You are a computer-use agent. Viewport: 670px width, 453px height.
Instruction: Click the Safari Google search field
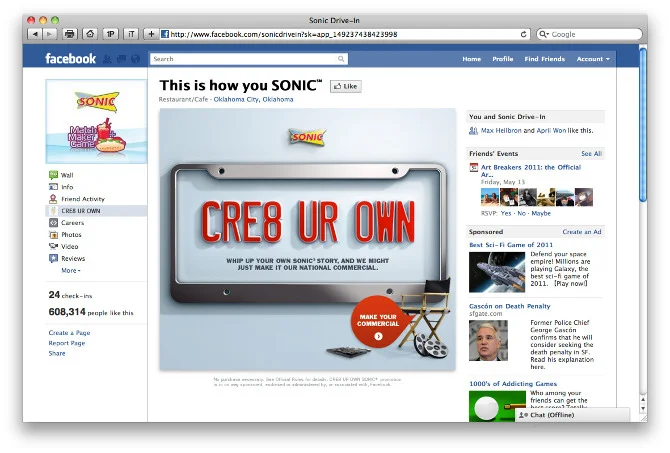pos(590,34)
